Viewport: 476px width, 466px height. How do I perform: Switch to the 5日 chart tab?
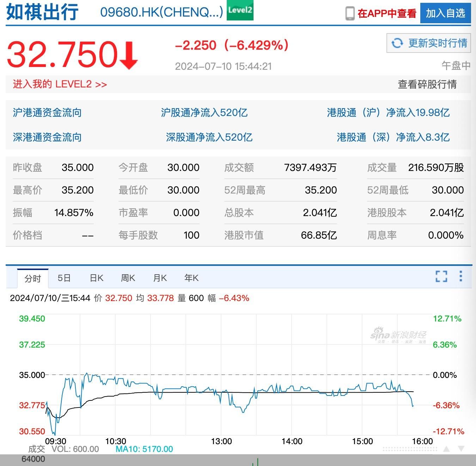[64, 278]
